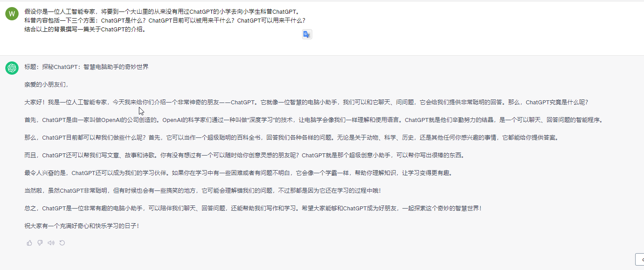The height and width of the screenshot is (270, 644).
Task: Click the Google Translate popup icon
Action: point(307,34)
